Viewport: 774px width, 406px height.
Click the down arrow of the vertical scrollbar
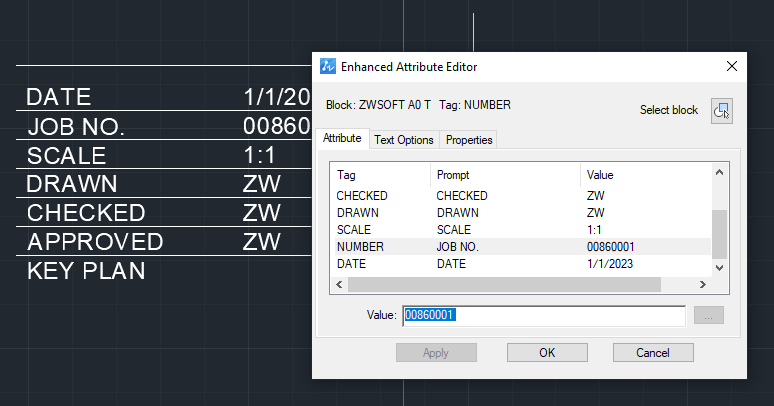point(720,268)
